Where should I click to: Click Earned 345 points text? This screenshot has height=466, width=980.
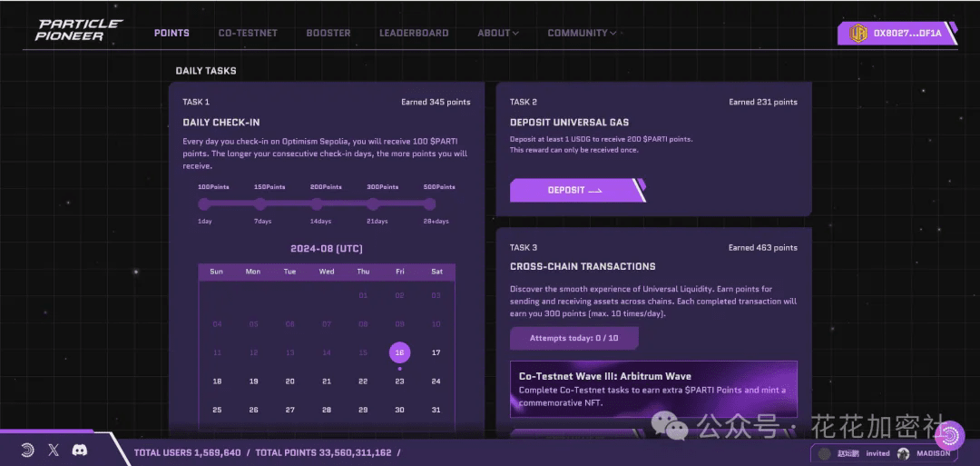[x=436, y=102]
